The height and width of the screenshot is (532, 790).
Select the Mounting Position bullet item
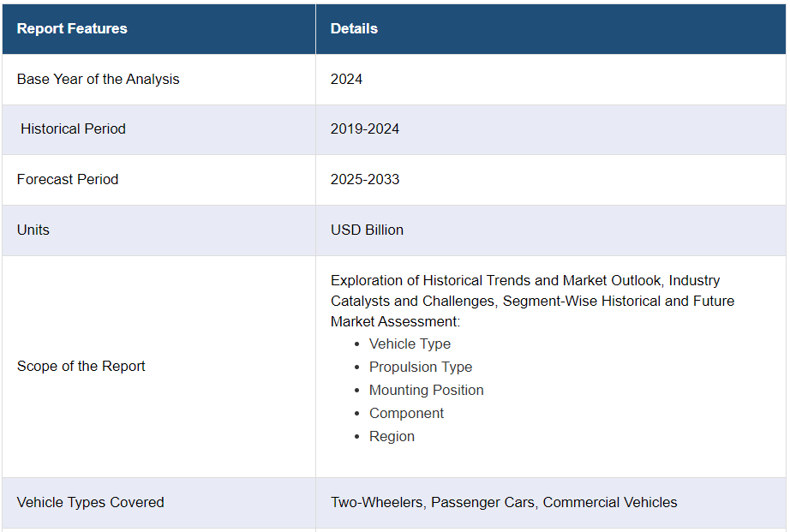click(x=426, y=390)
